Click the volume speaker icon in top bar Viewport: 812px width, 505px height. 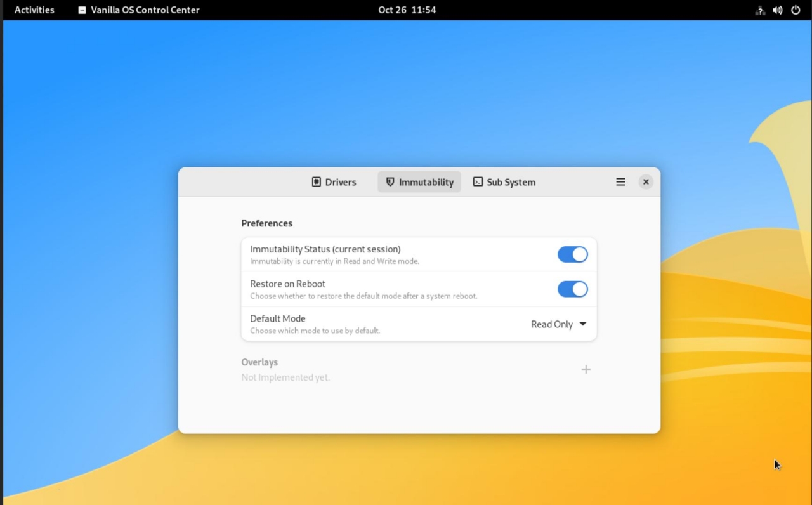(x=777, y=10)
